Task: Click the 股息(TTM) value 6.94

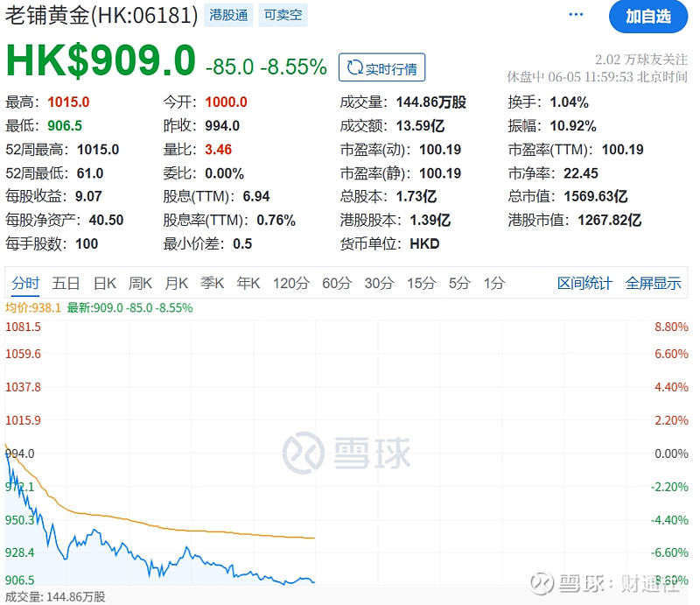Action: tap(256, 196)
